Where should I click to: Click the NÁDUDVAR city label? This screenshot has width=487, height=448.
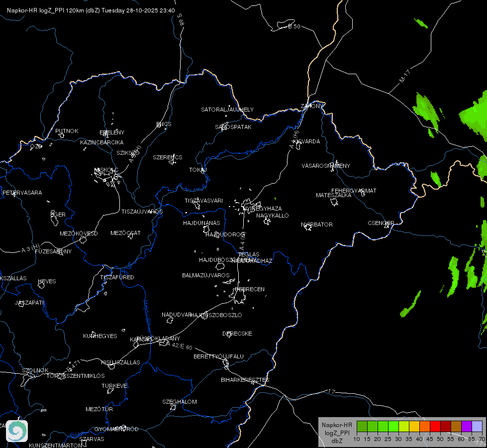[x=177, y=315]
